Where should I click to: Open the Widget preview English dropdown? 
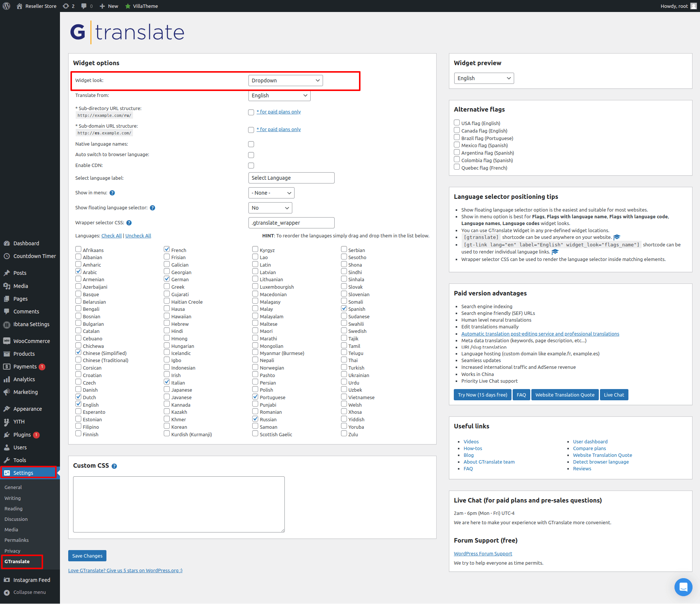point(484,78)
